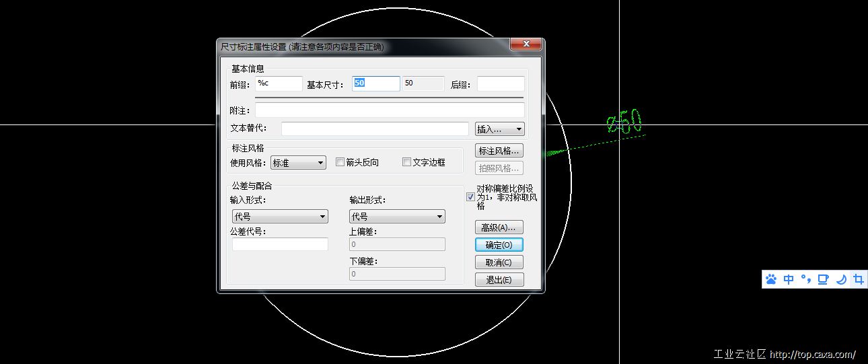This screenshot has height=364, width=868.
Task: Click the crop icon in IME bar
Action: pos(859,279)
